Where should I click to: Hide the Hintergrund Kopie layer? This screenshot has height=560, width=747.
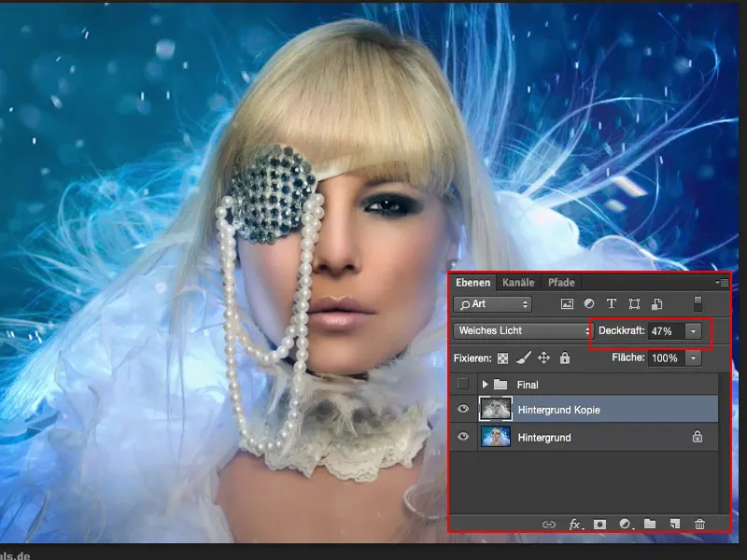point(463,409)
